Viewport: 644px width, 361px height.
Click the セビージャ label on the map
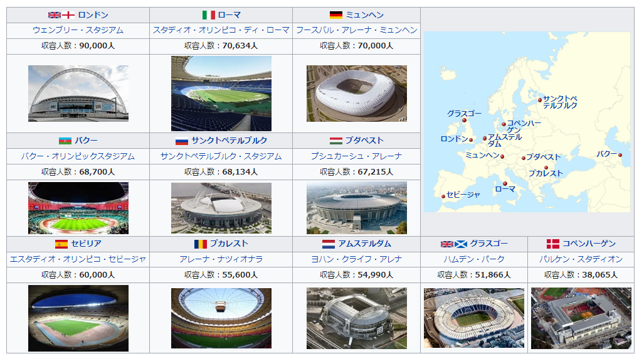pyautogui.click(x=463, y=195)
